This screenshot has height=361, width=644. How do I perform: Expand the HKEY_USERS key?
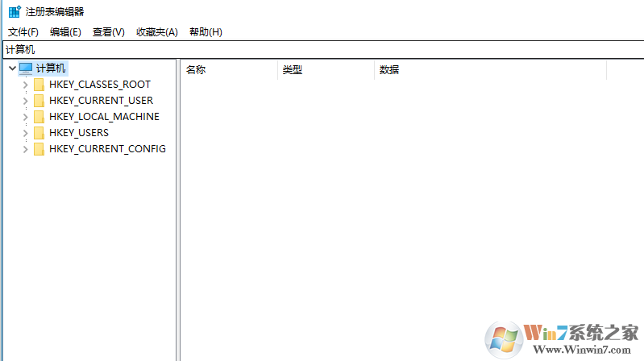26,133
